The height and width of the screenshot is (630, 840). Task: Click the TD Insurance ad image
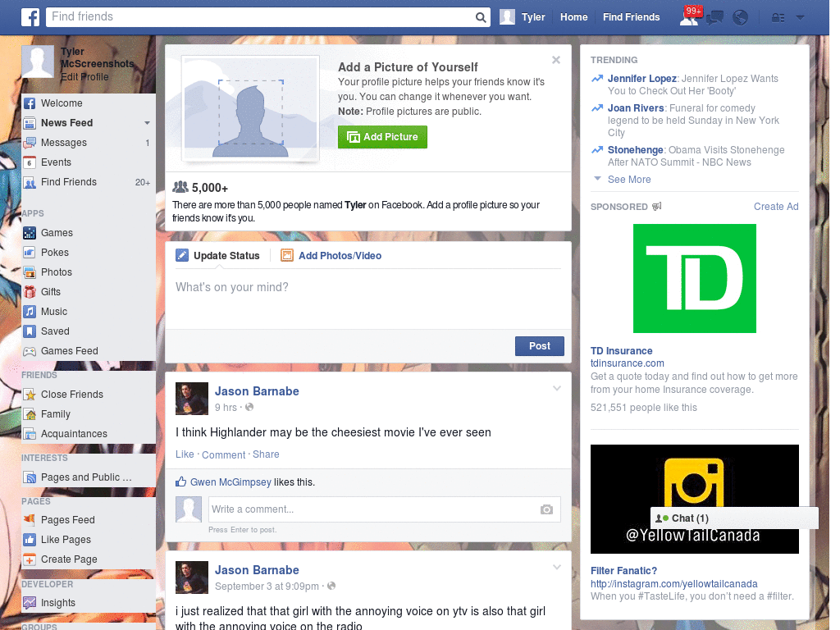click(694, 279)
